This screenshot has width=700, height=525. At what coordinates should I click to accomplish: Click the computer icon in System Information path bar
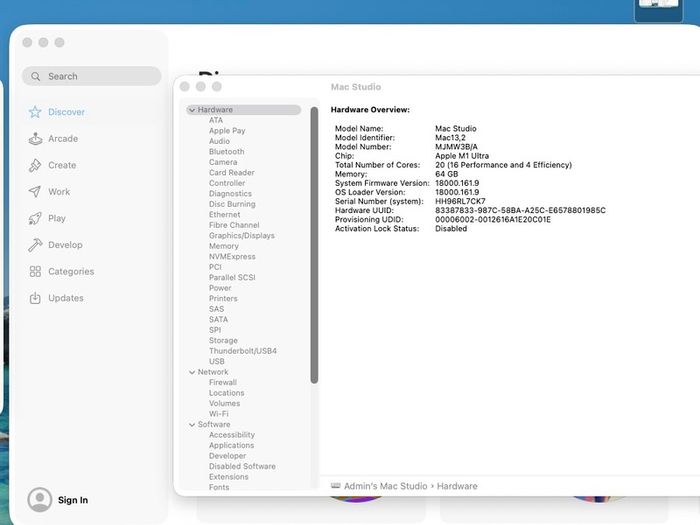click(x=335, y=486)
